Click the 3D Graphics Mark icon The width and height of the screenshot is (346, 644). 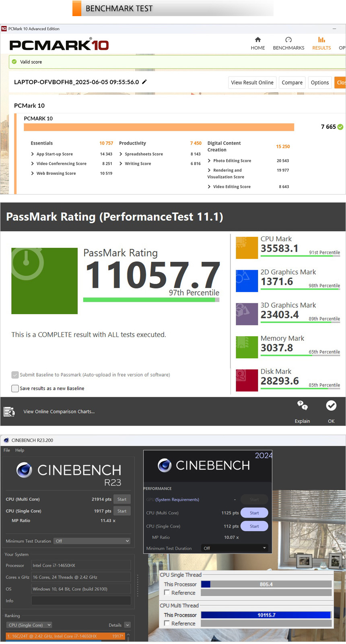pyautogui.click(x=247, y=314)
